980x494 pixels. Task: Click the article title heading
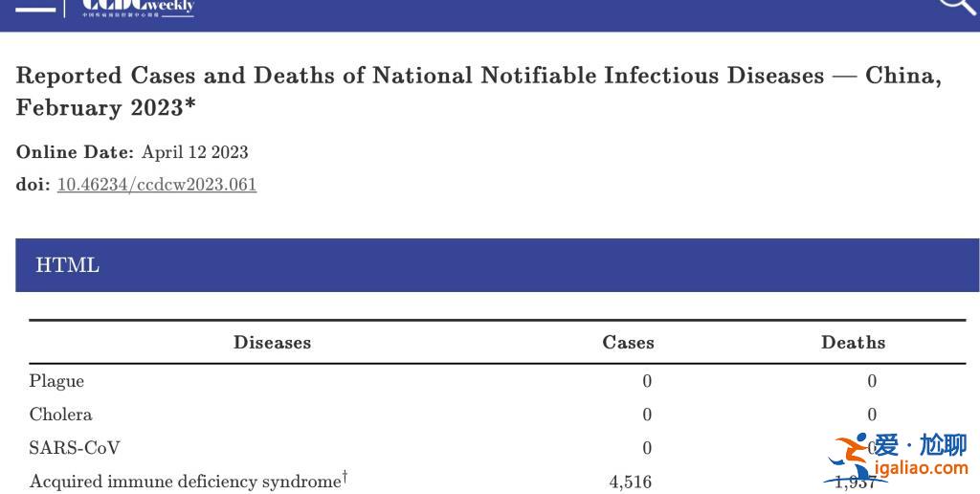point(479,91)
